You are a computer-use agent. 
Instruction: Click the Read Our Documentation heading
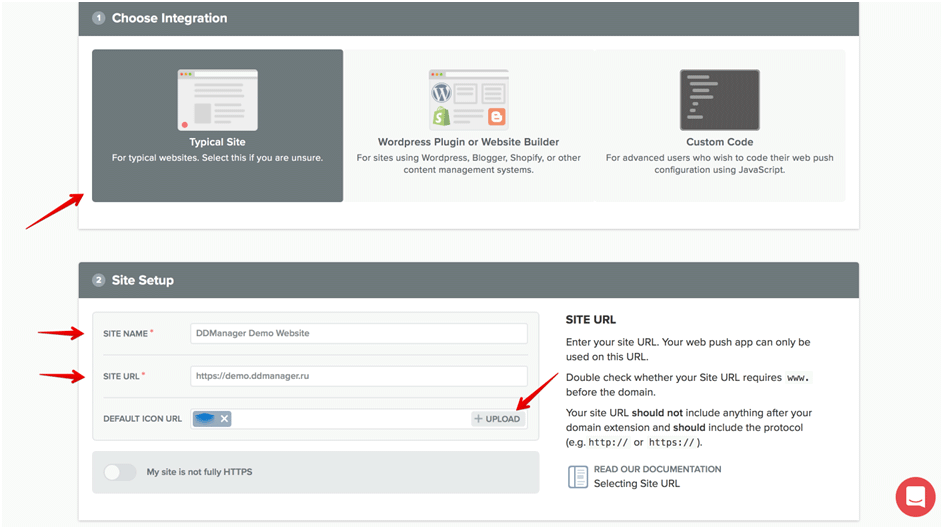[x=657, y=469]
